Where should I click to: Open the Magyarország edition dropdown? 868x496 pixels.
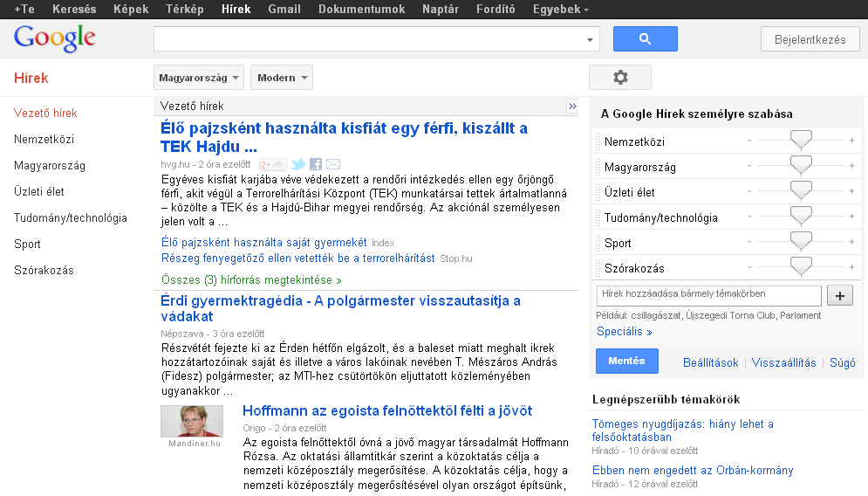[198, 78]
